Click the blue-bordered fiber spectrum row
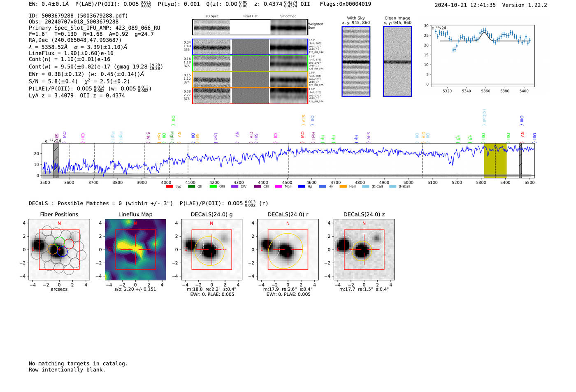The width and height of the screenshot is (576, 392). [x=250, y=47]
